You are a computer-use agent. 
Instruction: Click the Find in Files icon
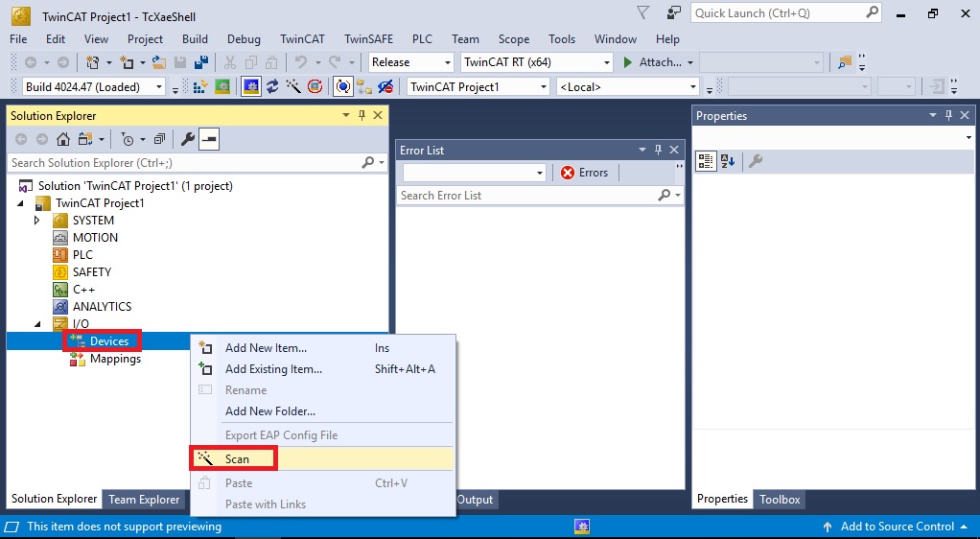[x=845, y=62]
